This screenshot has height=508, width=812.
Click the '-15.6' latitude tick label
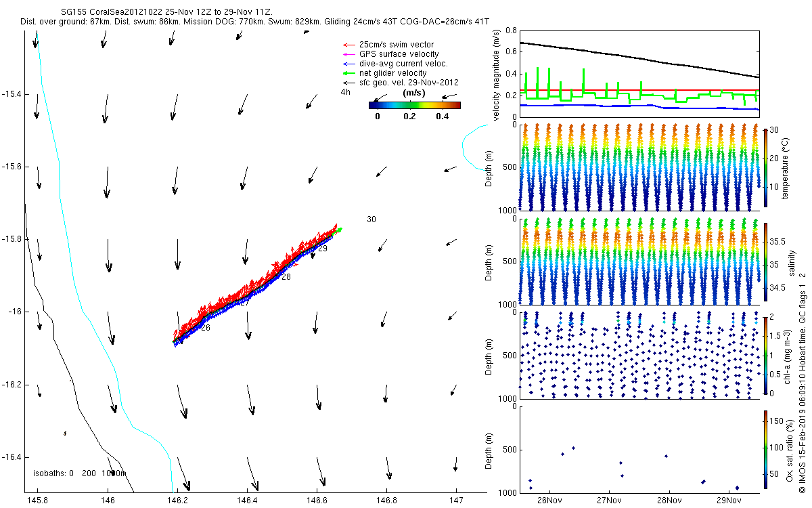pos(12,167)
